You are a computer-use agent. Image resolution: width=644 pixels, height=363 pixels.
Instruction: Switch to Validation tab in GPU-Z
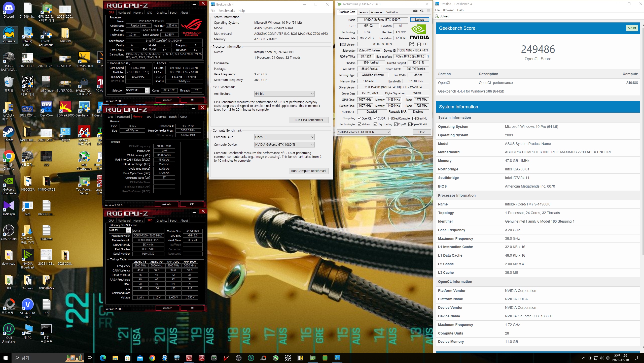pyautogui.click(x=392, y=12)
